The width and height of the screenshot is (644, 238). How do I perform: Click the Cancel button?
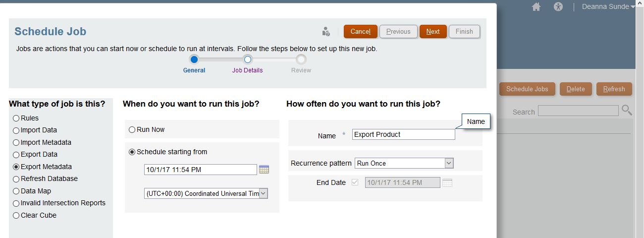pyautogui.click(x=361, y=31)
